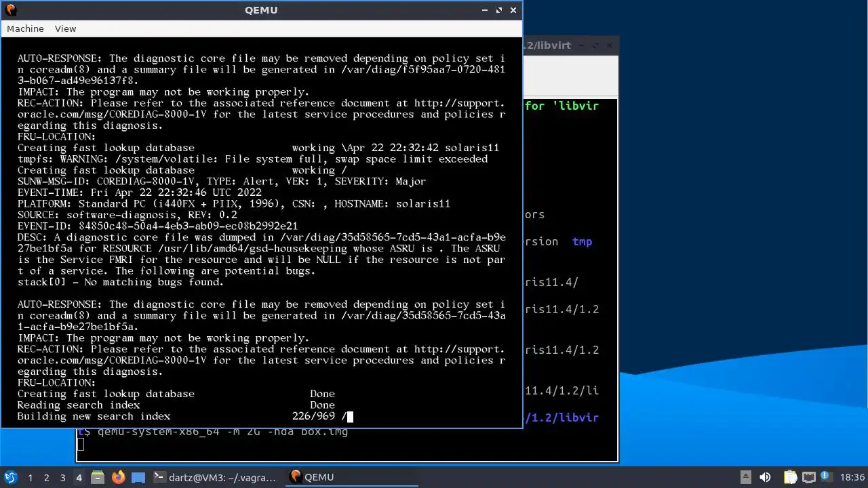Click the 'SUNW-MSG-ID: COREDIAG-8000-1V' line
The width and height of the screenshot is (868, 488).
221,181
